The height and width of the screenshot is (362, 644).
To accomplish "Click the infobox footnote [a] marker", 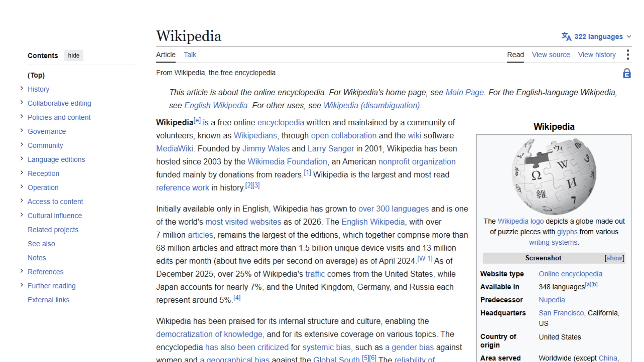I will pyautogui.click(x=588, y=285).
